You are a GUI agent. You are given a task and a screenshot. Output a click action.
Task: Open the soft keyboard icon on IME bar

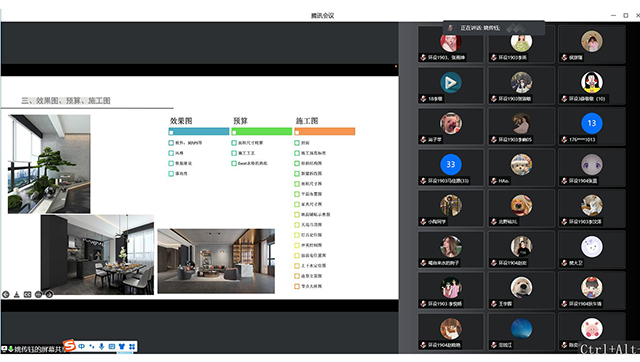[111, 346]
